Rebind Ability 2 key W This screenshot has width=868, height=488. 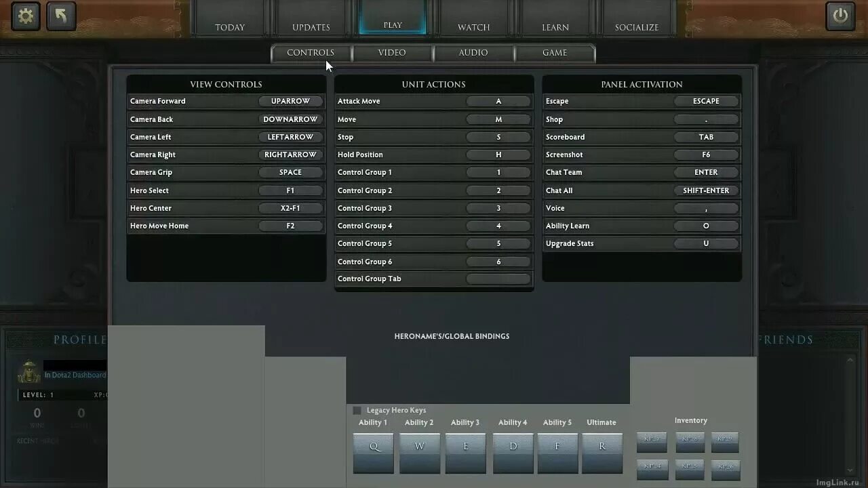(x=420, y=452)
